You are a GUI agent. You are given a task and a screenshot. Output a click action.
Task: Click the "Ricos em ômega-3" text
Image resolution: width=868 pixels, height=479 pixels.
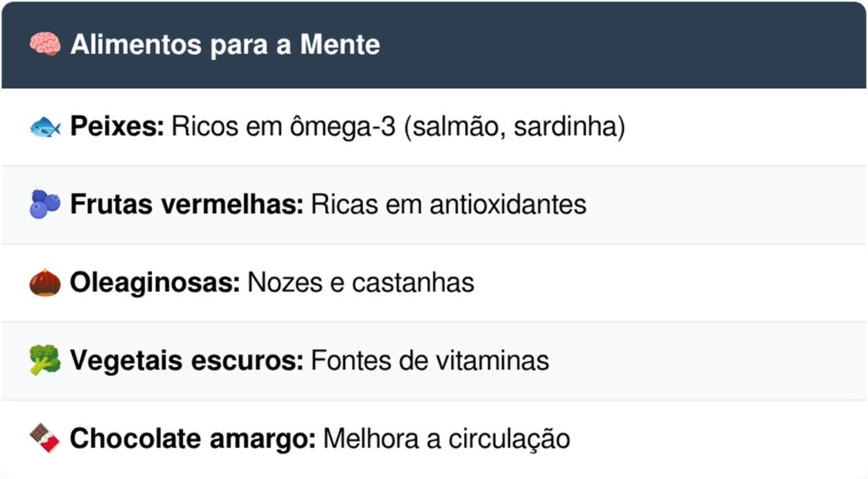tap(282, 127)
